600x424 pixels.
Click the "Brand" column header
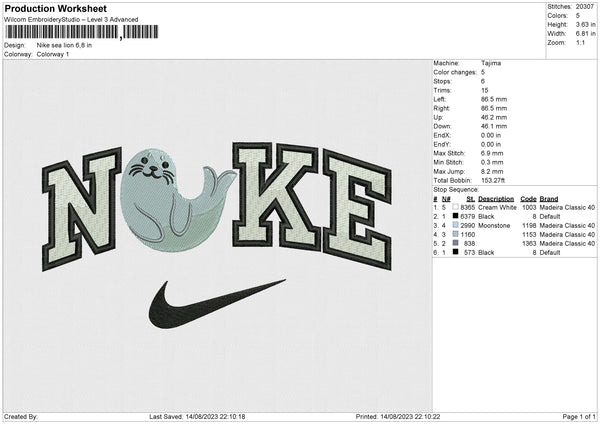[549, 199]
